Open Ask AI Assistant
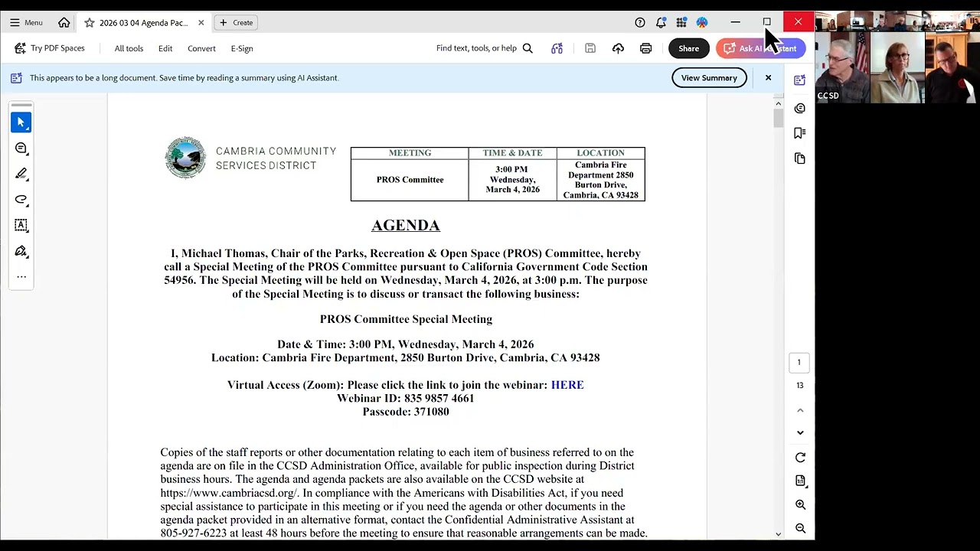This screenshot has width=980, height=551. tap(760, 48)
